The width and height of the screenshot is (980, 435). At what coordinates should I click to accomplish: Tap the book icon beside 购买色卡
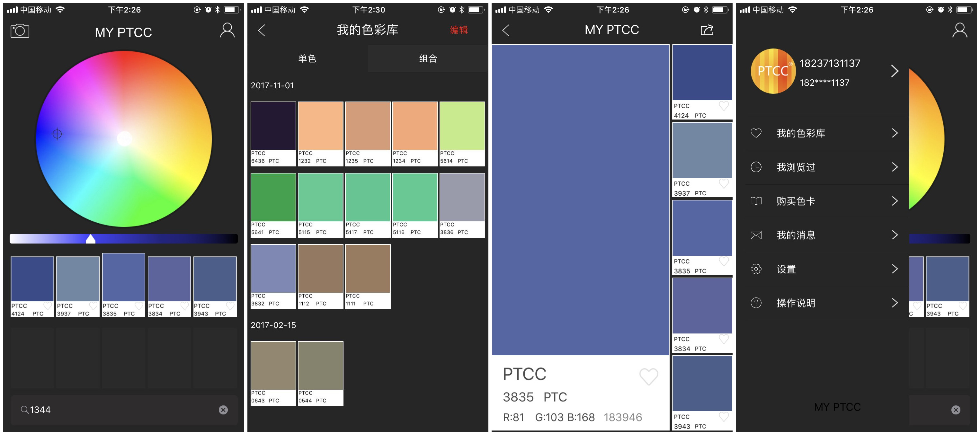(756, 201)
